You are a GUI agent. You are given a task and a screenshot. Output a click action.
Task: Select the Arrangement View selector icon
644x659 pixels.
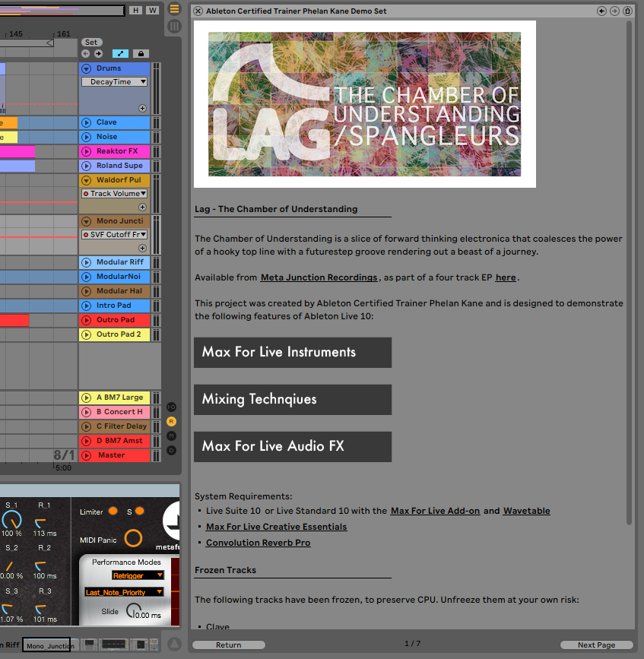point(174,9)
